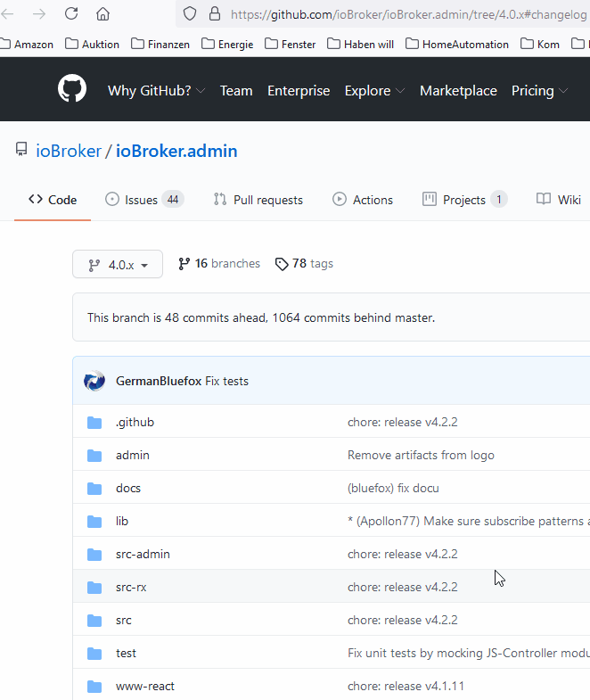Open chore: release v4.1.11 commit
590x700 pixels.
(x=406, y=687)
